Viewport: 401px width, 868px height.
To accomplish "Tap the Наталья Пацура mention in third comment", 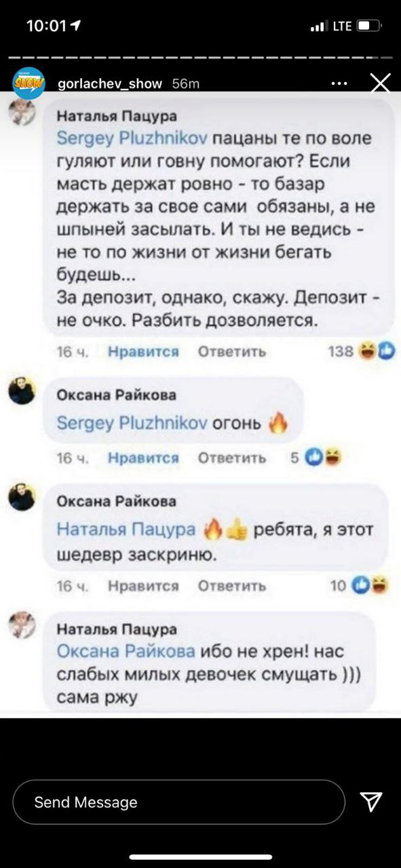I will [126, 530].
